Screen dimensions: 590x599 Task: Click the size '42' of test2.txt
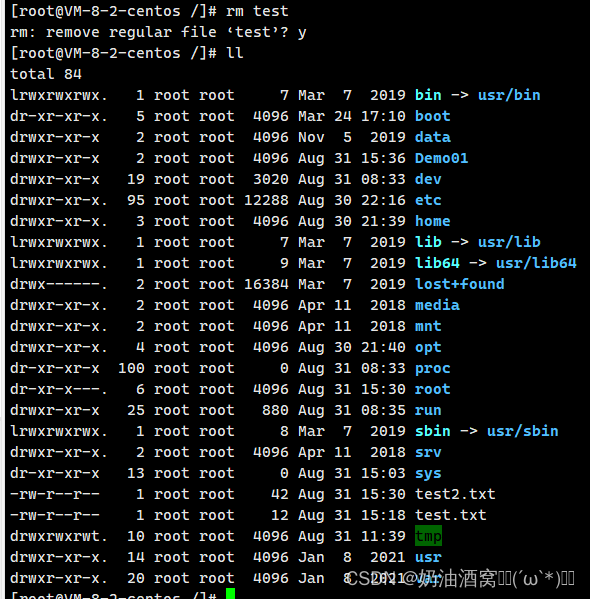(x=279, y=494)
